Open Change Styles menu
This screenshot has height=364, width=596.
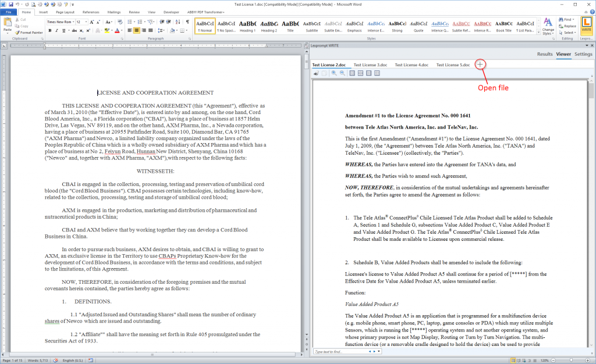click(x=548, y=26)
